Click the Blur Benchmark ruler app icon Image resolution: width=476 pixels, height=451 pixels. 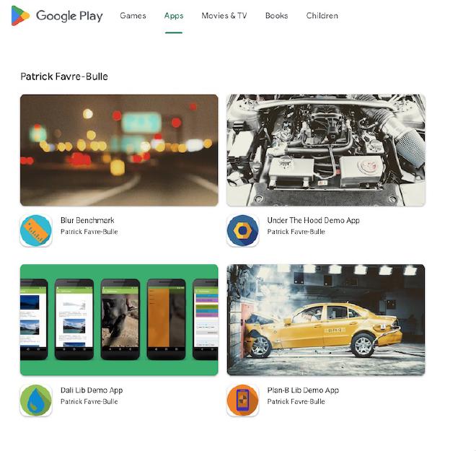click(x=36, y=231)
